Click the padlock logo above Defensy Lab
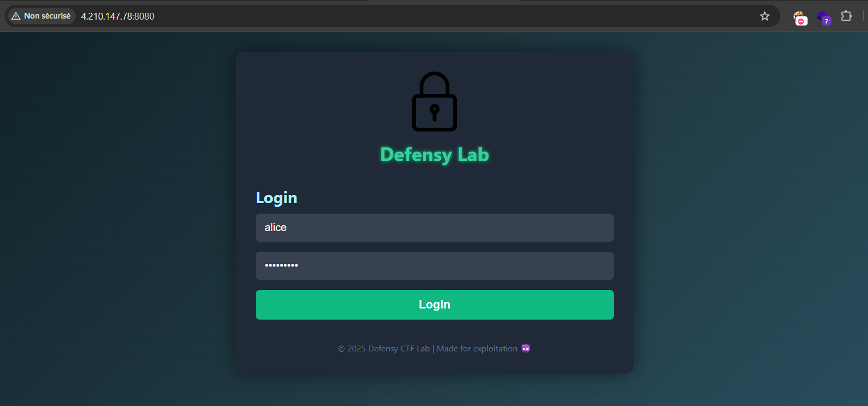868x406 pixels. click(435, 101)
